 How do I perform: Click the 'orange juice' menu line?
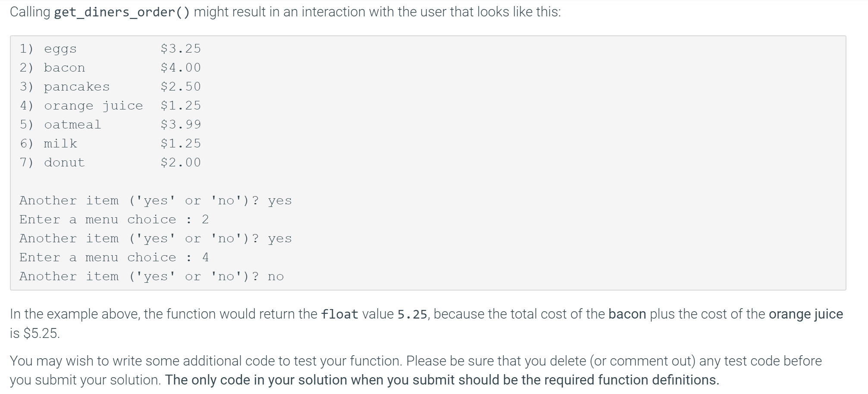[x=110, y=106]
